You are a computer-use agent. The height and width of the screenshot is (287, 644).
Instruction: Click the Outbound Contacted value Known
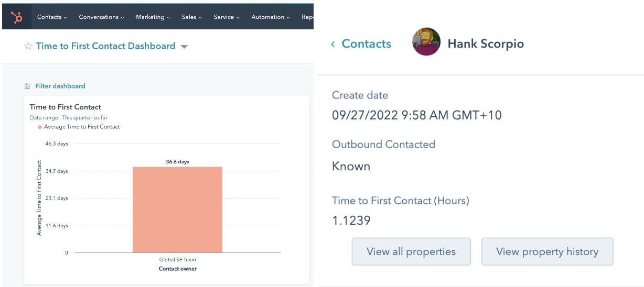(351, 167)
